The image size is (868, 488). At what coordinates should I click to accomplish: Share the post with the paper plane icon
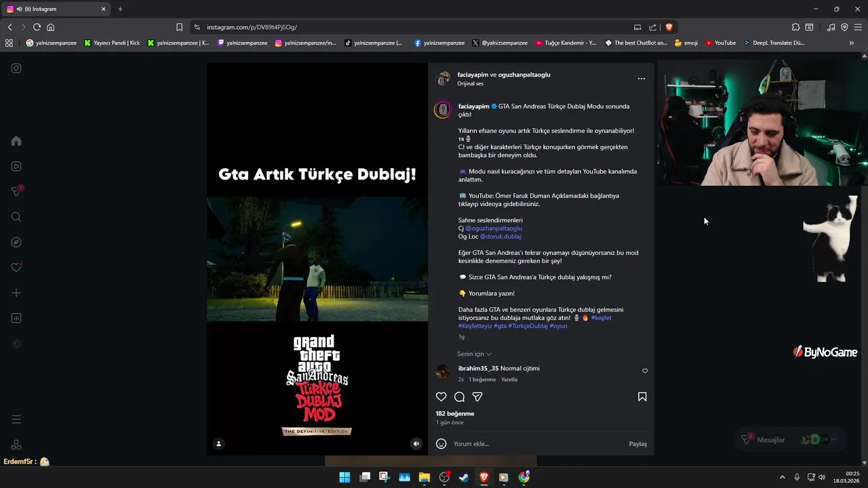[477, 396]
